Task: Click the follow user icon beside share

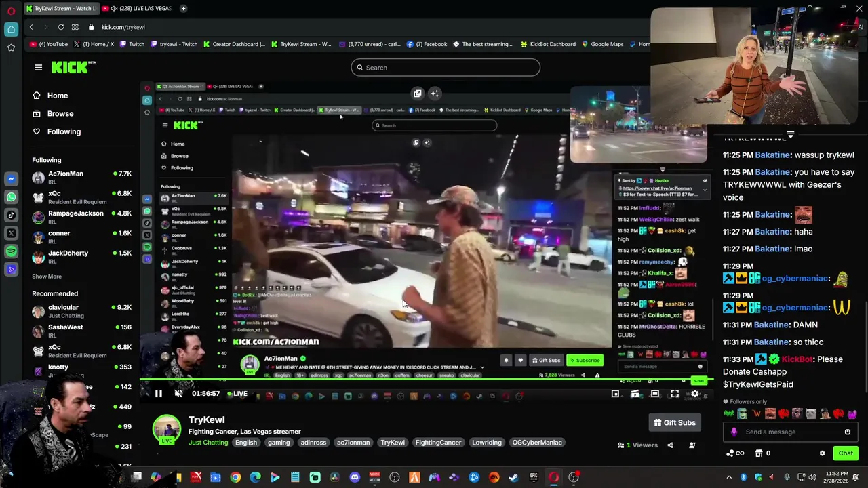Action: 692,445
